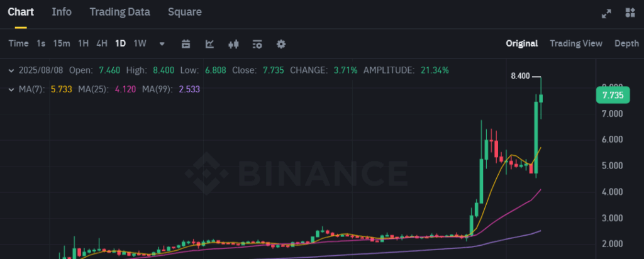This screenshot has width=644, height=259.
Task: Click the candlestick chart style icon
Action: point(234,44)
